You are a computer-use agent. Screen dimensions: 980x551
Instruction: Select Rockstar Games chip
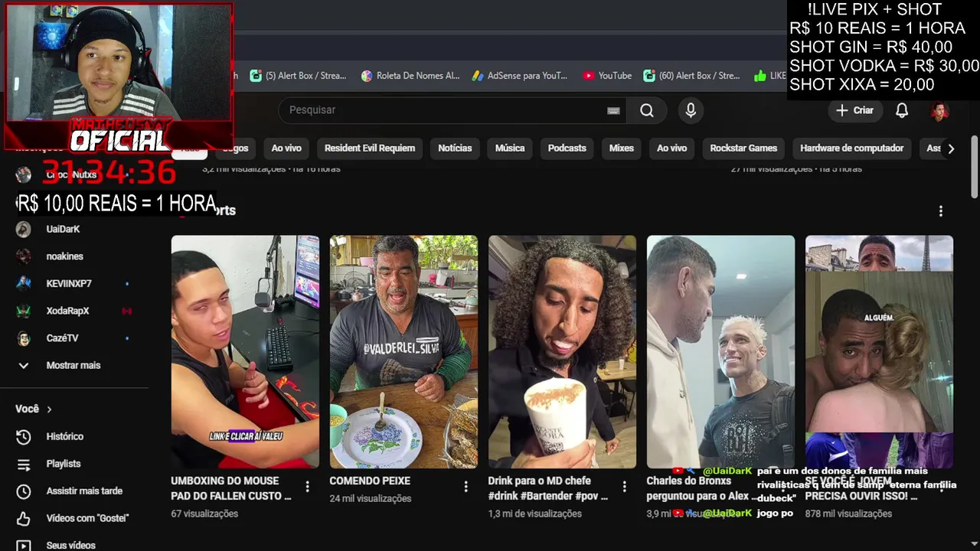coord(743,148)
